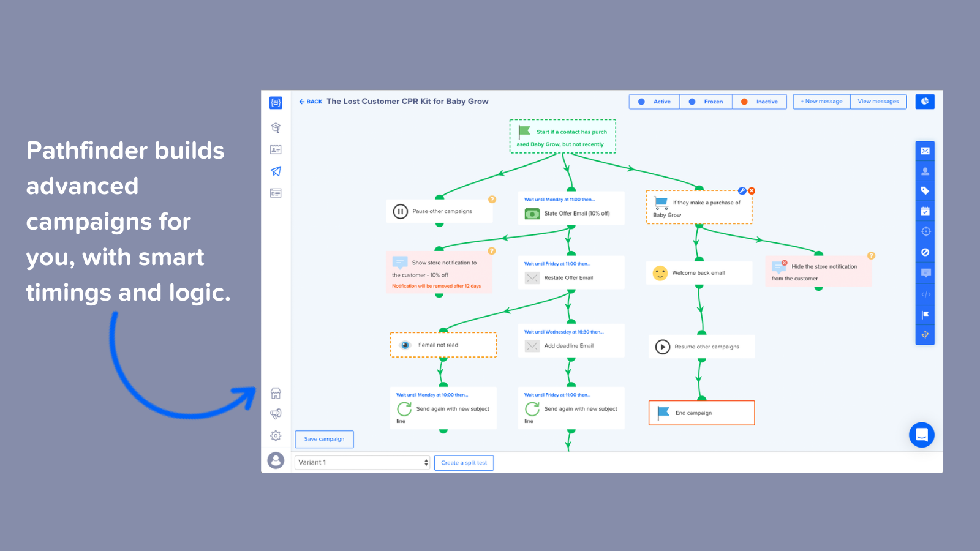Select the start trigger node
980x551 pixels.
[x=563, y=137]
